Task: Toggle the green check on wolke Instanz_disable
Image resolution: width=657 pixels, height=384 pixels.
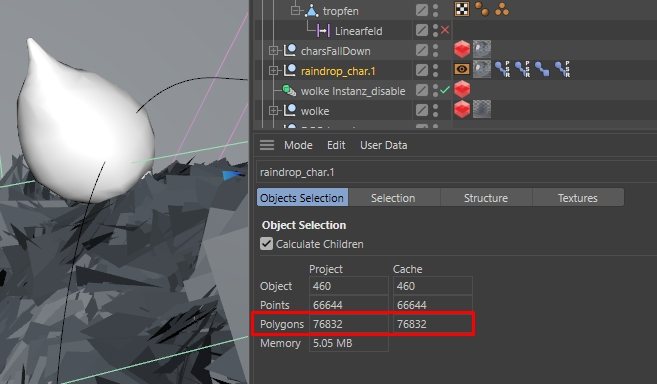Action: coord(445,89)
